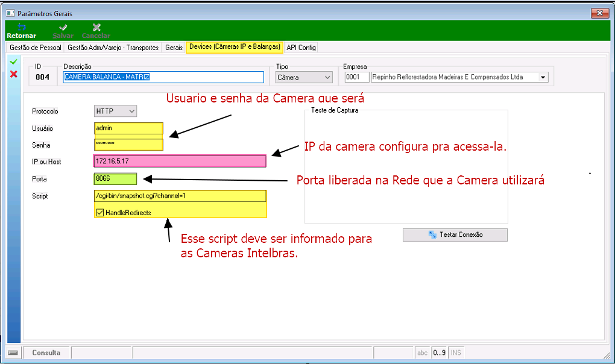615x364 pixels.
Task: Click the 0...9 status bar indicator
Action: pyautogui.click(x=440, y=353)
